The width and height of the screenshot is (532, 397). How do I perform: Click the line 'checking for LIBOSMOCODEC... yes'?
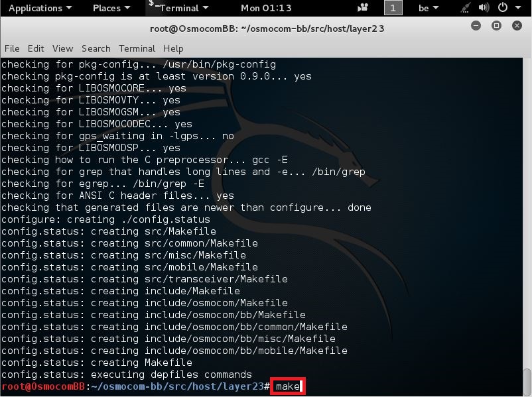[x=97, y=124]
